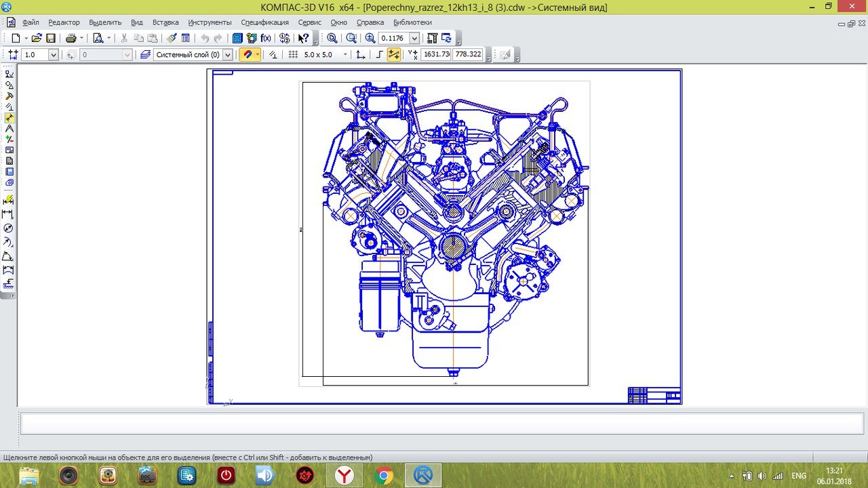Open the Системный слой (0) layer dropdown
Viewport: 868px width, 488px height.
pos(227,55)
